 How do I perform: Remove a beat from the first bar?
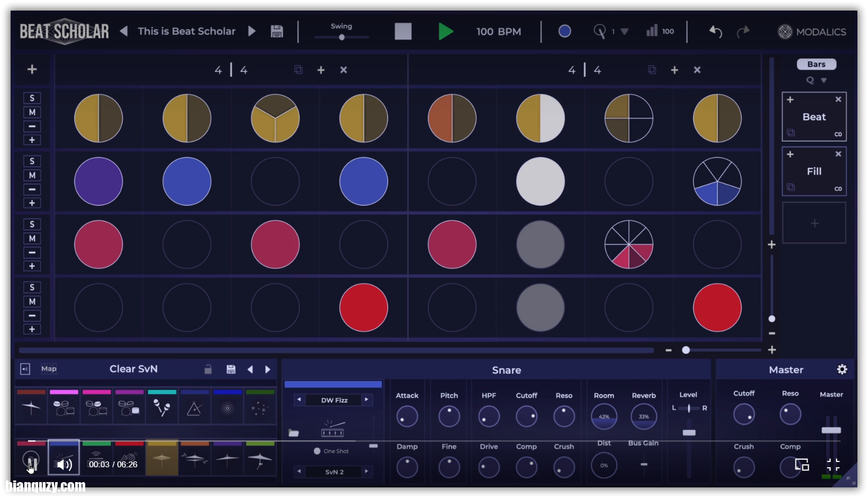pos(343,70)
